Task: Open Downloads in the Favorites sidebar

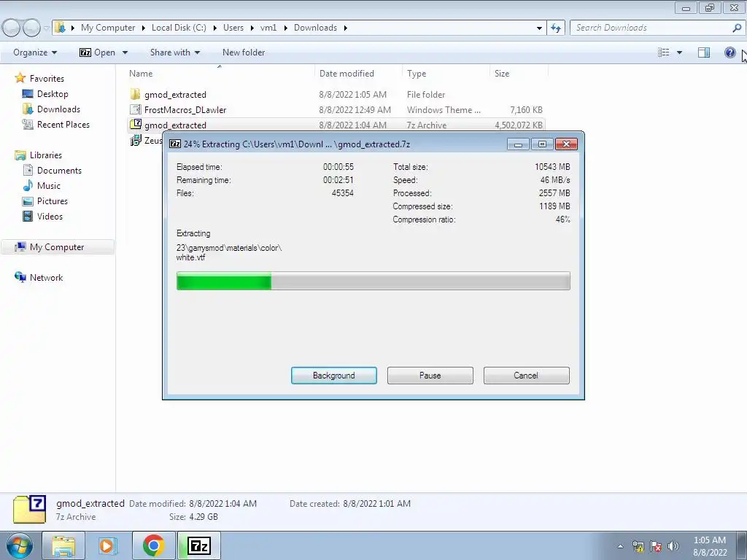Action: [x=58, y=109]
